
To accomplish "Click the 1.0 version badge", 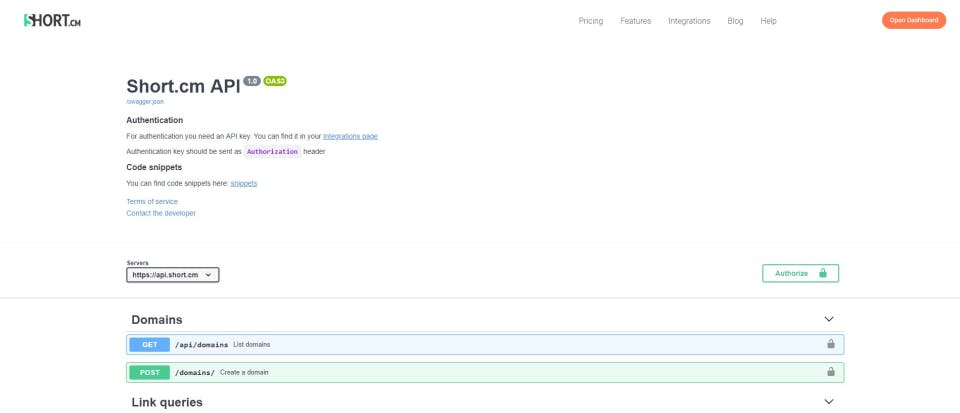I will 252,81.
